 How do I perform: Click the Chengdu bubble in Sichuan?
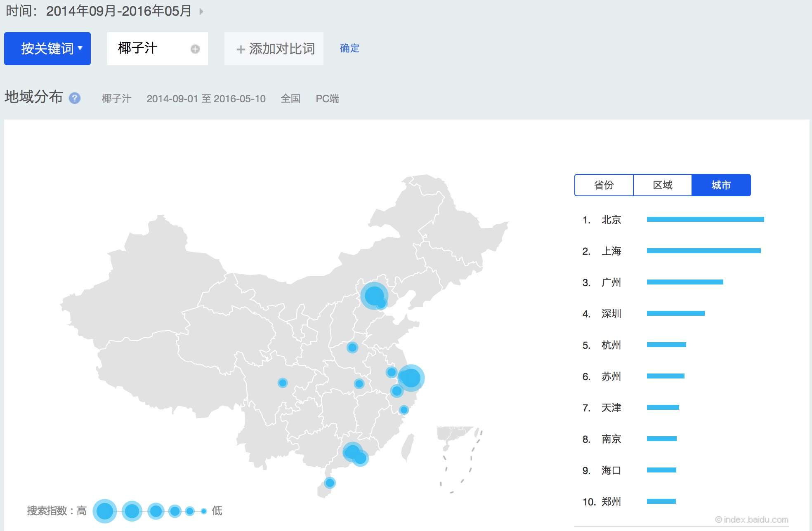click(x=283, y=383)
